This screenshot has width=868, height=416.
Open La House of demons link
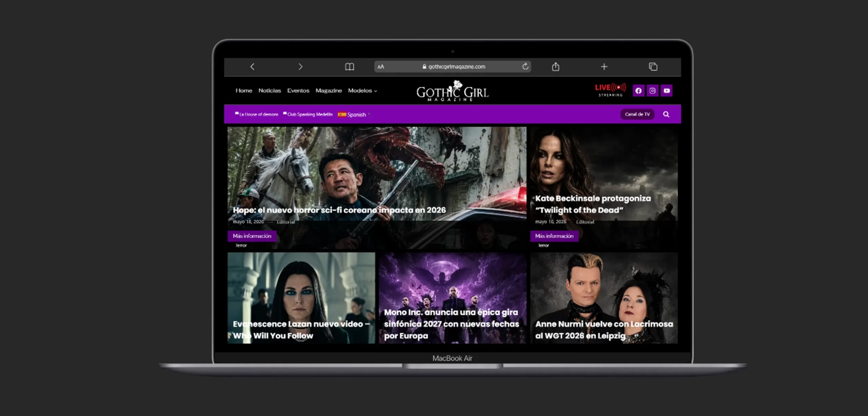click(x=257, y=114)
